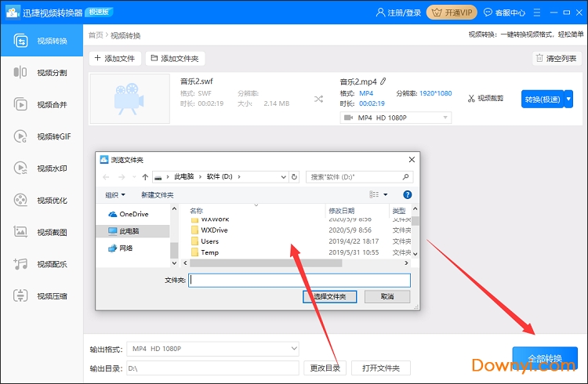Refresh the folder dialog location
The width and height of the screenshot is (588, 384).
tap(294, 176)
